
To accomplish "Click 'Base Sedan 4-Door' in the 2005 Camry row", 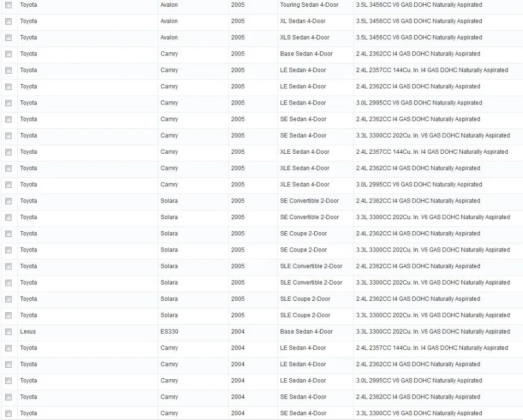I will click(x=306, y=54).
